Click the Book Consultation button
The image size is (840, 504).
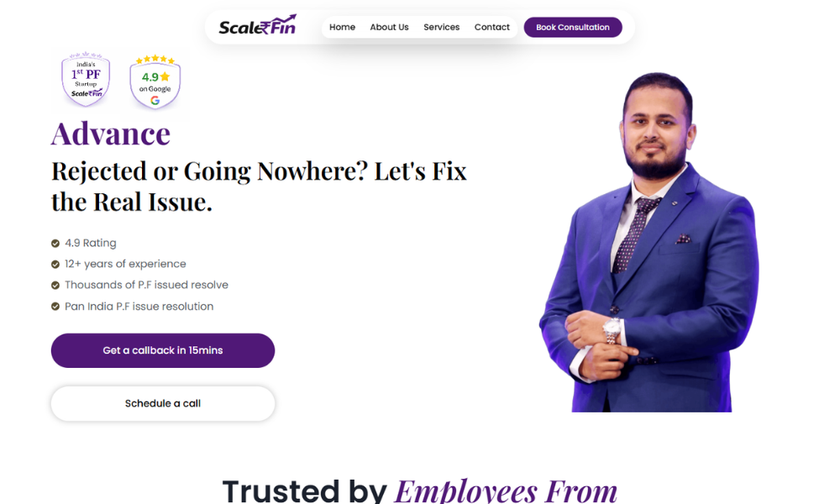573,28
